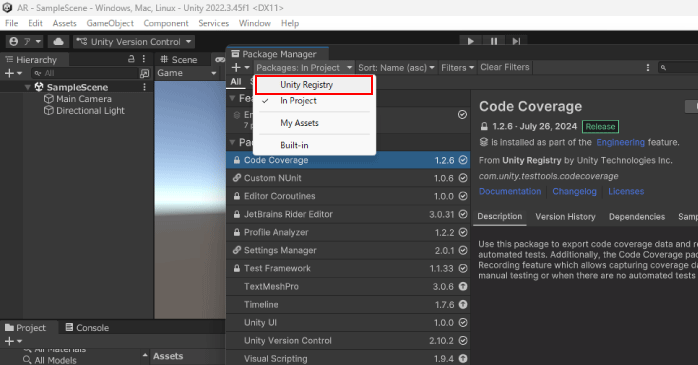This screenshot has height=365, width=698.
Task: Switch to the Scene tab
Action: point(179,59)
